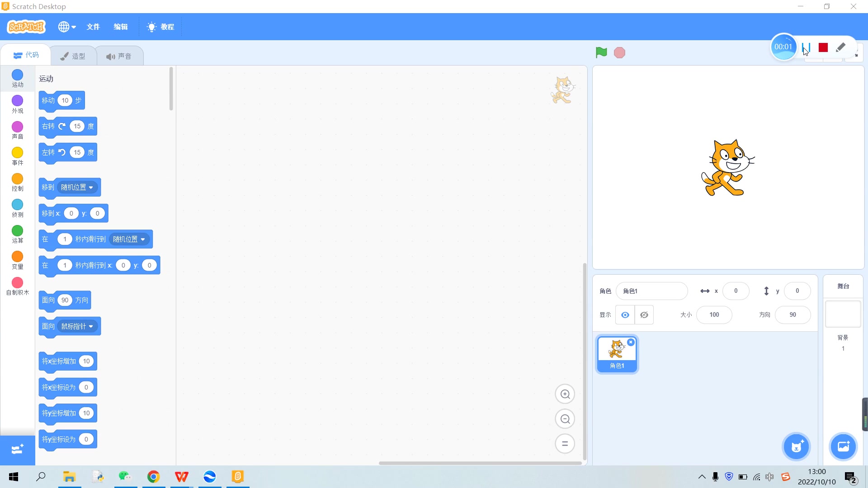Open the choose-a-backdrop button
Screen dimensions: 868x488
[x=843, y=447]
